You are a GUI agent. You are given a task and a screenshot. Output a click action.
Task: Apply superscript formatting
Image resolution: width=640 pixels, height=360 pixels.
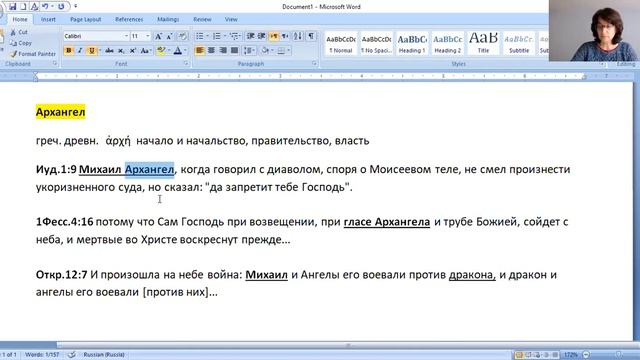(x=133, y=51)
